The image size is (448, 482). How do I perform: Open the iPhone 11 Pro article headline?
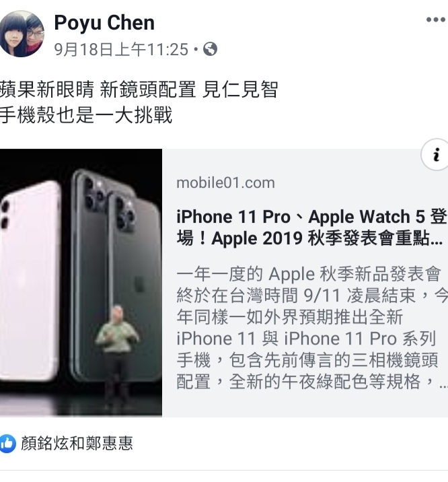pyautogui.click(x=311, y=228)
